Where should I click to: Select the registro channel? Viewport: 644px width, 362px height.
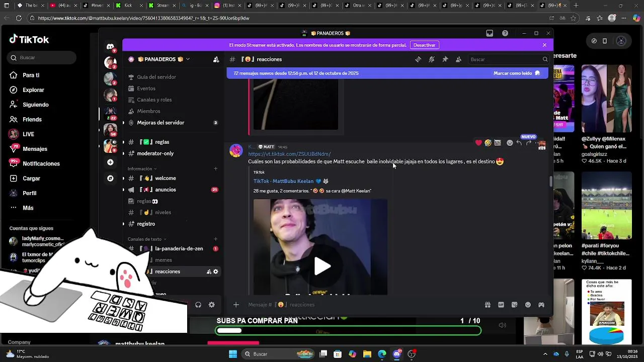171,224
